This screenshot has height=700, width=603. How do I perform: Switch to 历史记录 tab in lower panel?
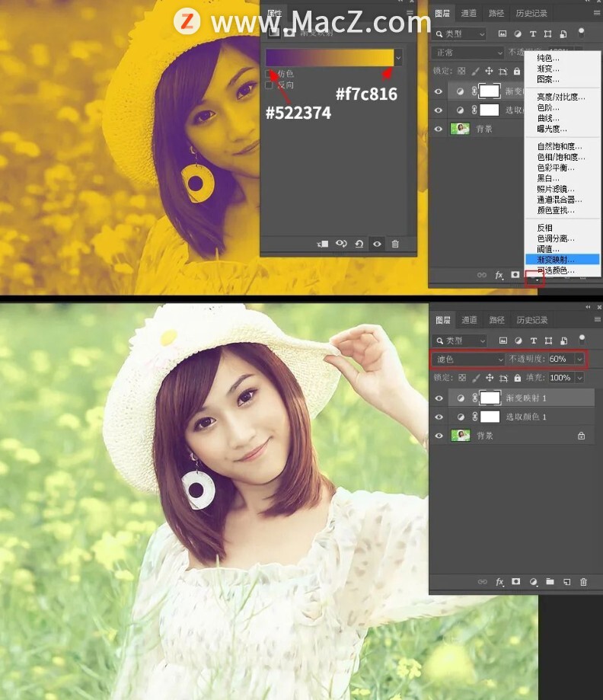click(531, 320)
